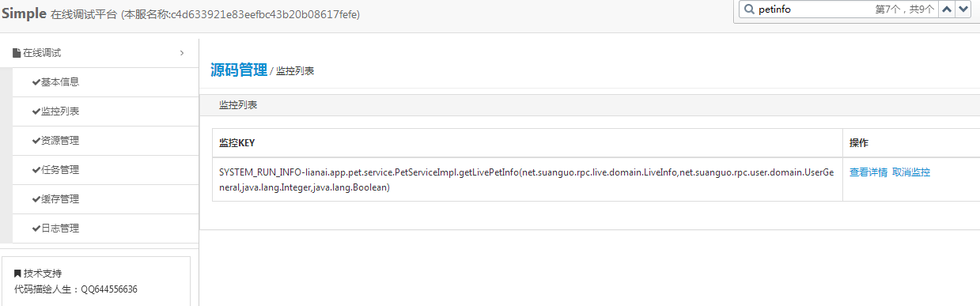This screenshot has width=980, height=306.
Task: Click the magnifier icon in find bar
Action: pyautogui.click(x=747, y=9)
